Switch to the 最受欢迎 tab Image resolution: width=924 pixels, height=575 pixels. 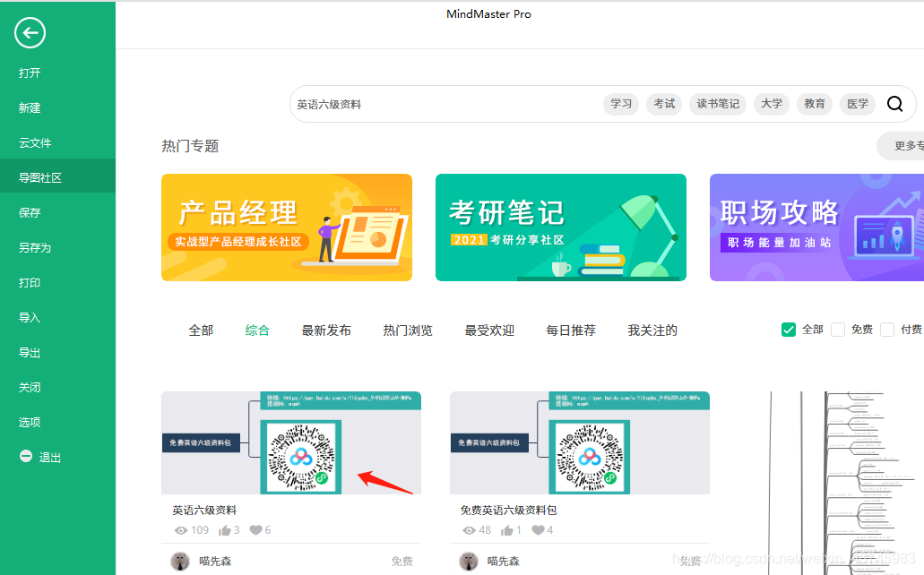[489, 330]
